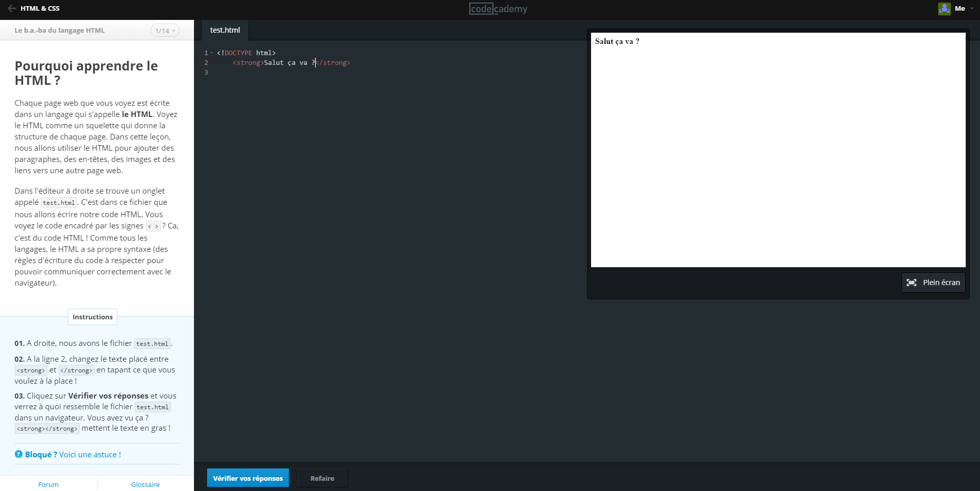Click in the empty line 3 of editor
Image resolution: width=980 pixels, height=491 pixels.
click(x=306, y=73)
